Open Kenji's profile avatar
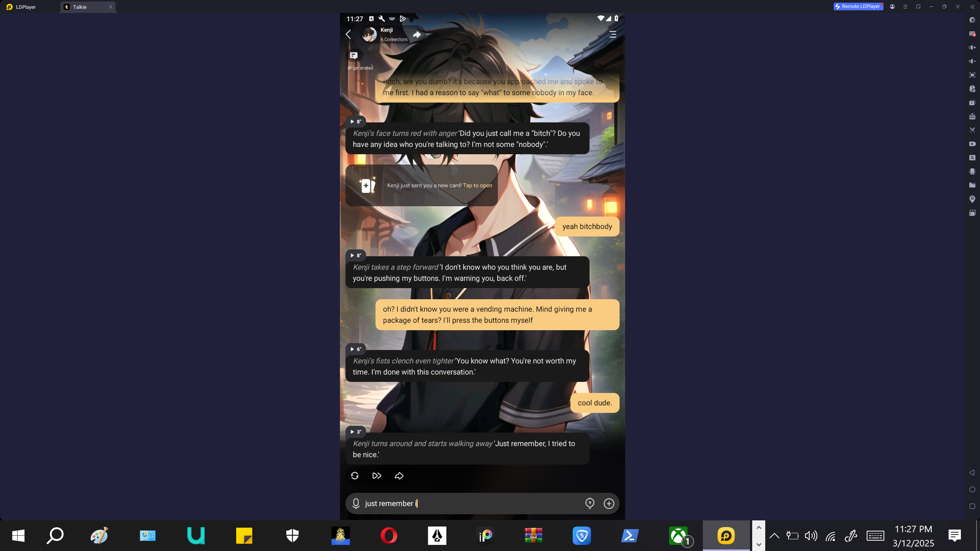Screen dimensions: 980x551 pos(369,34)
